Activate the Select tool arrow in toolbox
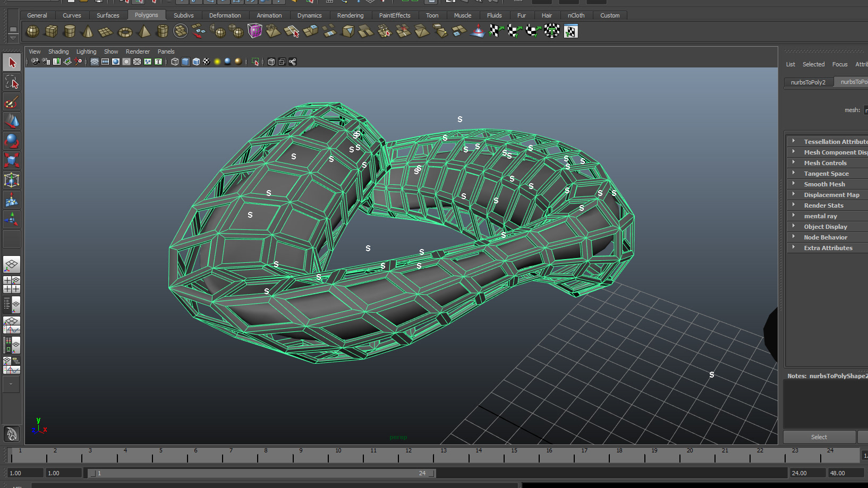This screenshot has width=868, height=488. pos(12,63)
